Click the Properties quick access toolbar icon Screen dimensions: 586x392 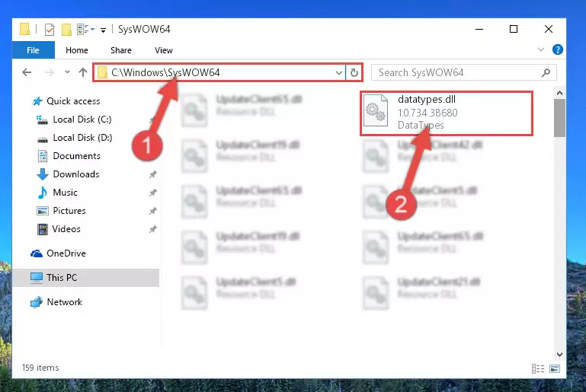[x=50, y=29]
